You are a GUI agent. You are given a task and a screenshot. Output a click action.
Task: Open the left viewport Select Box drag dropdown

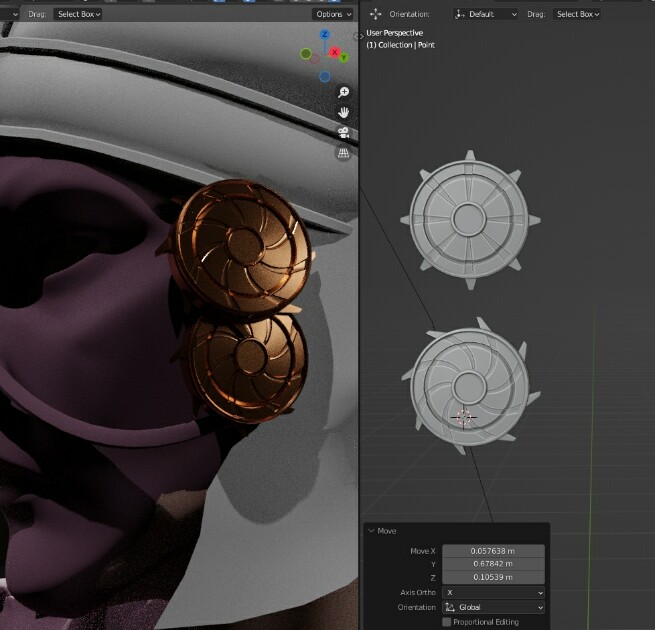pos(79,14)
